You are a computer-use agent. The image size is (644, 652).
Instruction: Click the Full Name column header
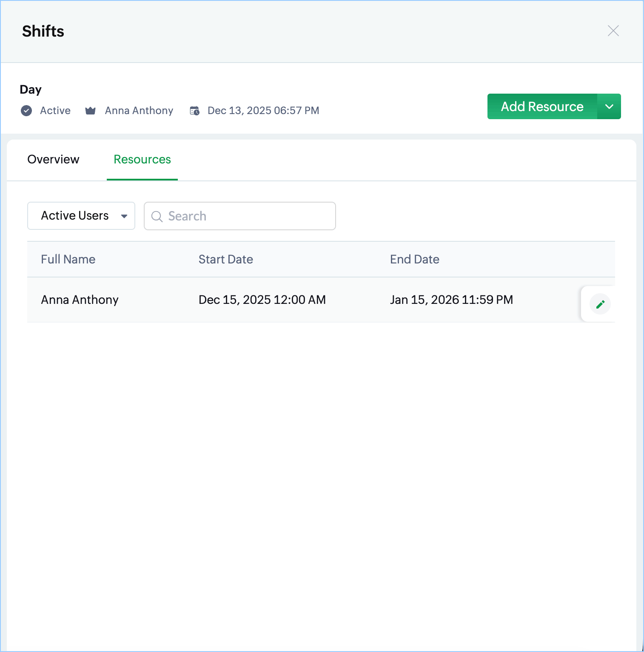click(68, 260)
